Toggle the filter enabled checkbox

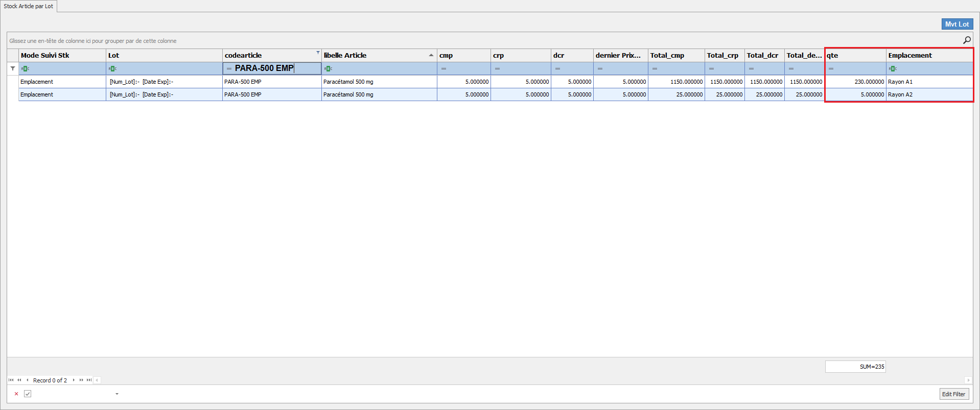point(28,394)
